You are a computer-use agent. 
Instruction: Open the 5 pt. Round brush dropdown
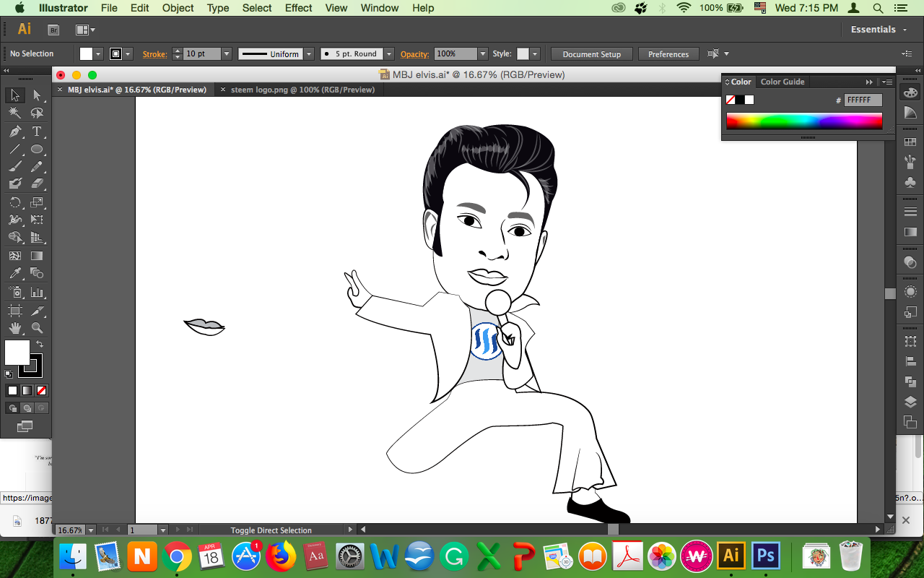389,54
